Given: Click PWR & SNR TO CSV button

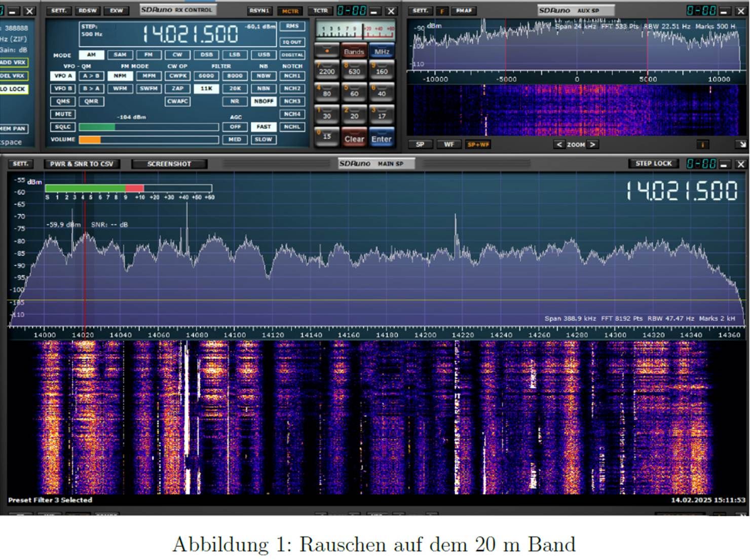Looking at the screenshot, I should pyautogui.click(x=82, y=164).
